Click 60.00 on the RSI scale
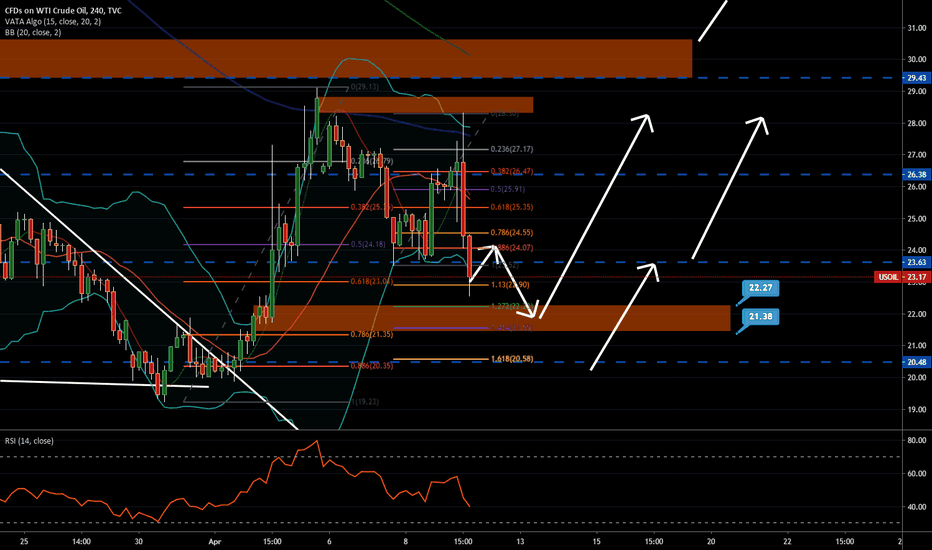This screenshot has height=550, width=932. 917,474
